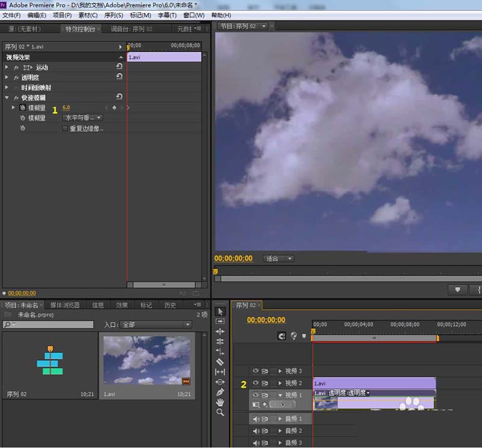The width and height of the screenshot is (482, 448).
Task: Toggle visibility eye of 视频 3 track
Action: tap(255, 371)
